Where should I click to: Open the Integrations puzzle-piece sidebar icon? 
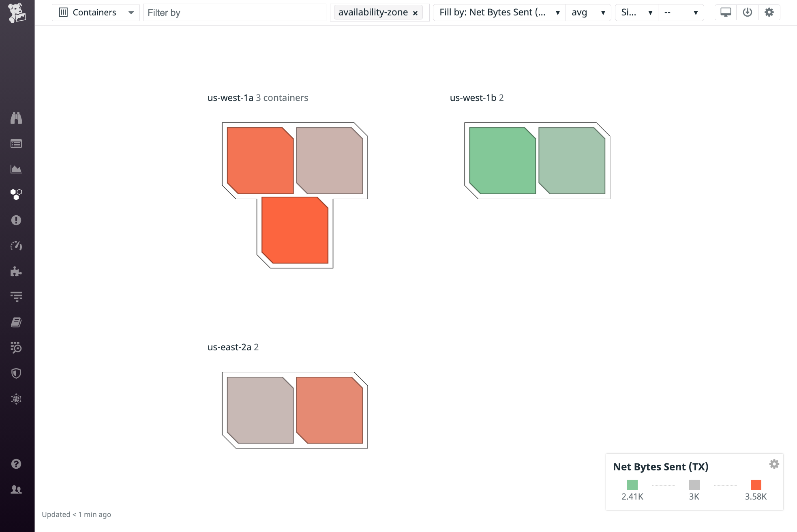pyautogui.click(x=16, y=271)
